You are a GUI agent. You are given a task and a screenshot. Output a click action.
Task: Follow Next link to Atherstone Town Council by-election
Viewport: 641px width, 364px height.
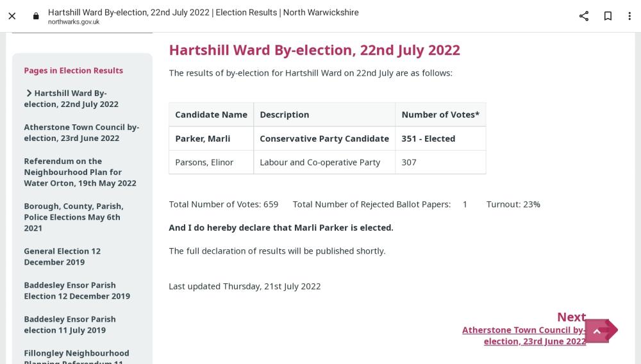coord(524,335)
